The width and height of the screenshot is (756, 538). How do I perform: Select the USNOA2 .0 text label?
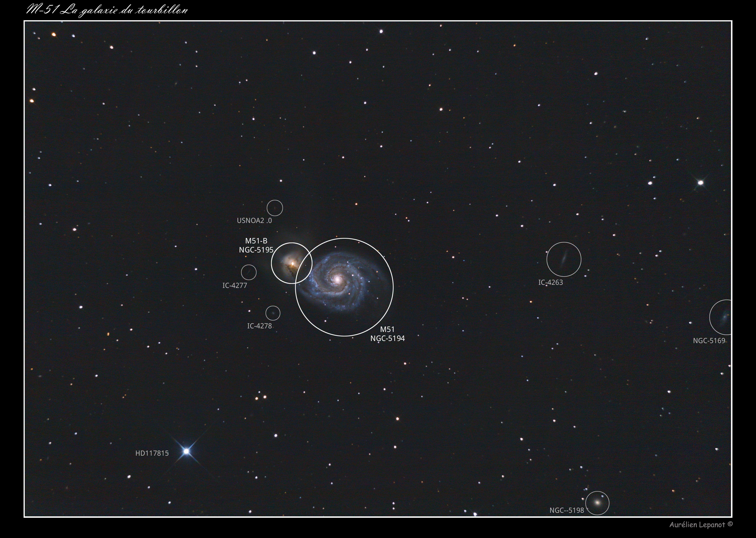(254, 221)
